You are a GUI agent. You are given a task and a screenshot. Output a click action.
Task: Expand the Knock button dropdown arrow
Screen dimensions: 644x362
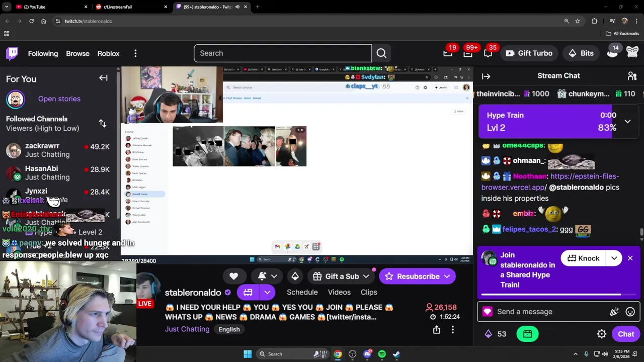tap(614, 258)
